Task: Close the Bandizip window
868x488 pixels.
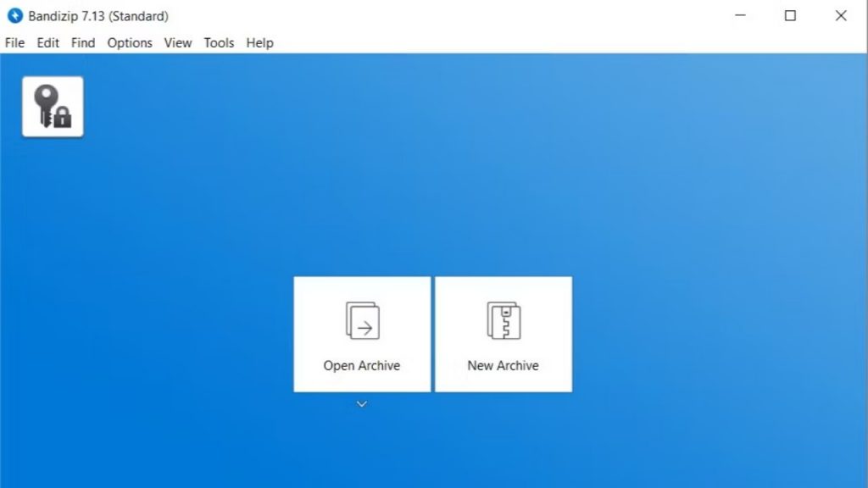Action: 841,16
